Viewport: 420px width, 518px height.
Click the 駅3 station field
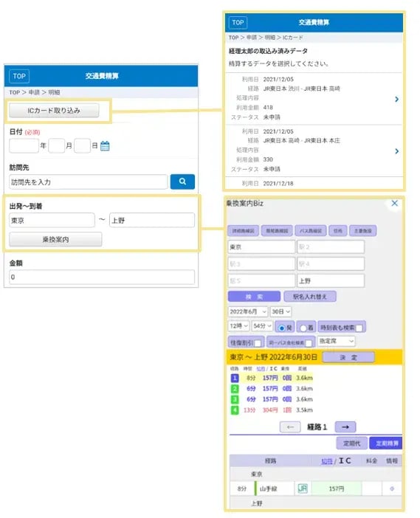261,263
